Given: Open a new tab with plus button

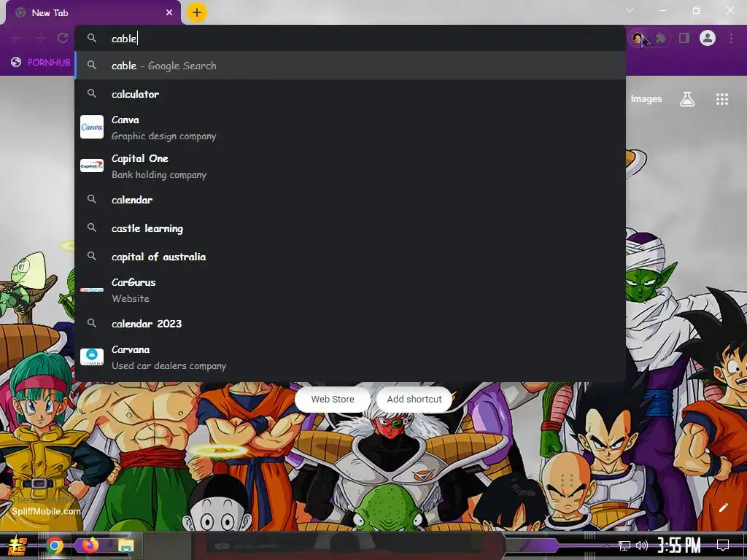Looking at the screenshot, I should [x=197, y=12].
